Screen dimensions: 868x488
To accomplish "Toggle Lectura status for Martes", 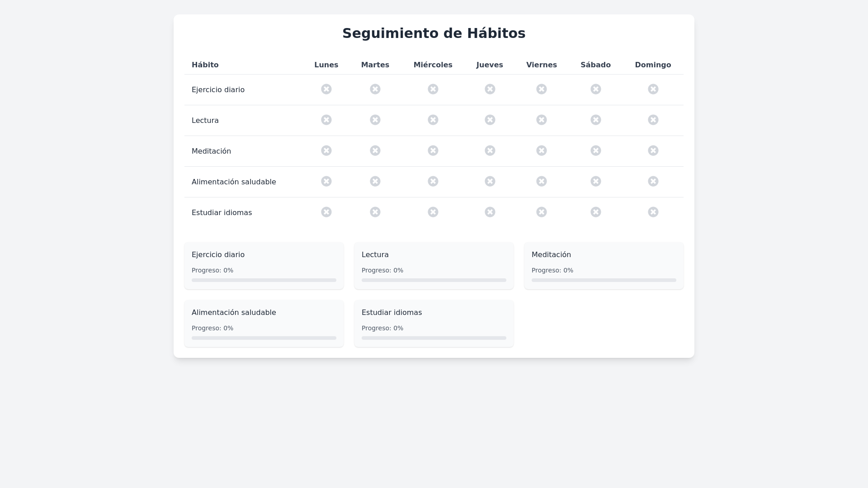I will click(375, 120).
